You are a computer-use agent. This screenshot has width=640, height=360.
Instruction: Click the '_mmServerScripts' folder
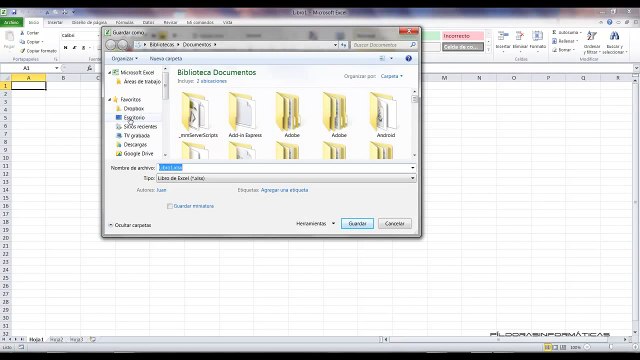pos(198,115)
